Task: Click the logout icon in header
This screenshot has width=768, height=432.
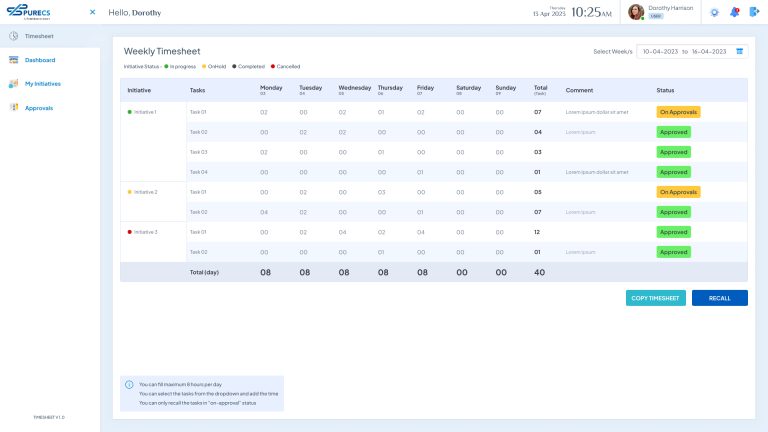Action: (x=754, y=12)
